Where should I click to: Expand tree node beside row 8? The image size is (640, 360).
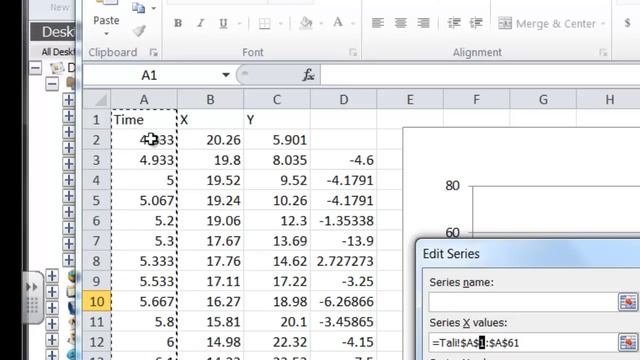(x=69, y=260)
